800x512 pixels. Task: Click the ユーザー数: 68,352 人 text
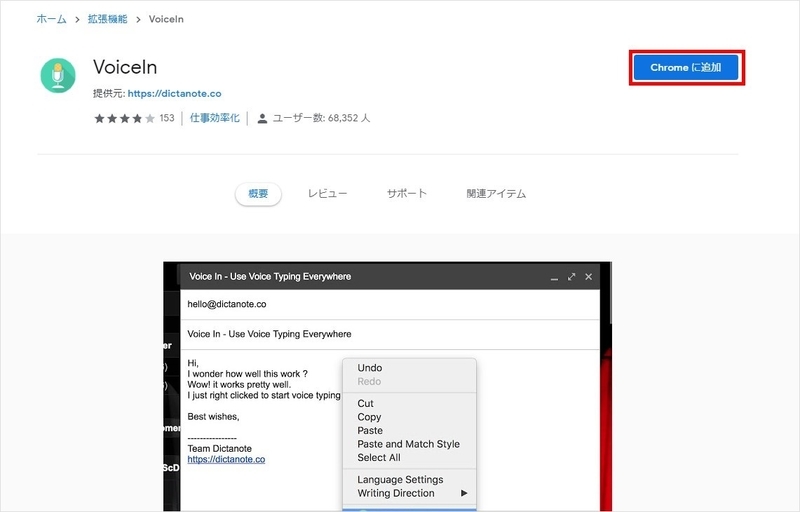click(x=321, y=118)
